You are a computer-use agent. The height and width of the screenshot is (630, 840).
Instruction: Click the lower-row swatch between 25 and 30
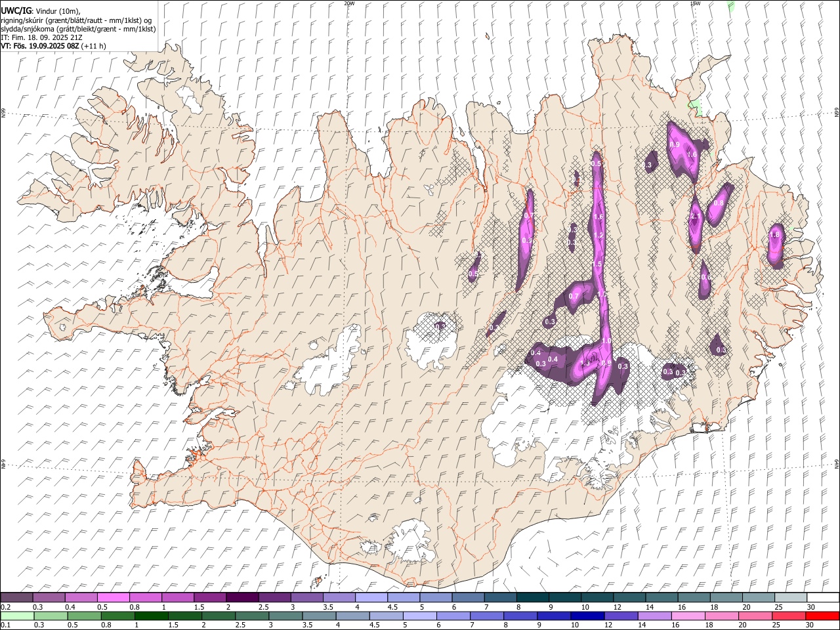pos(789,616)
